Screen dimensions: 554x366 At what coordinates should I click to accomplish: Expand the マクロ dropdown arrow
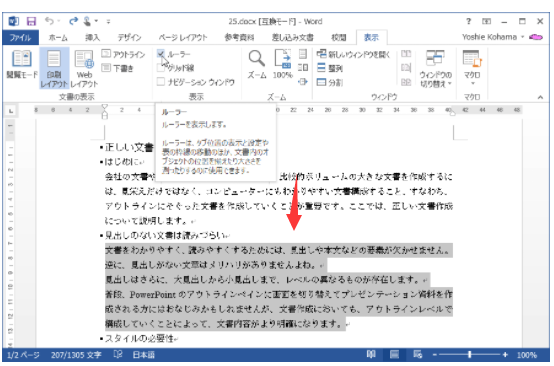pyautogui.click(x=472, y=84)
